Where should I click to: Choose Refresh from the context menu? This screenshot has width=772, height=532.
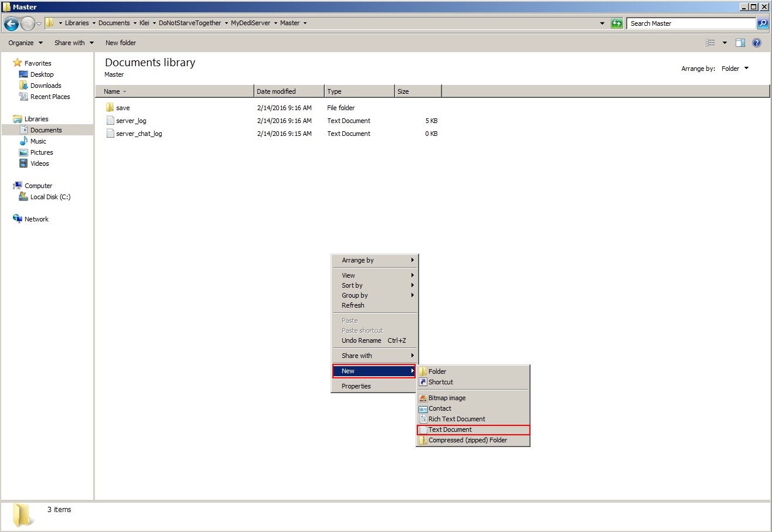(x=375, y=305)
